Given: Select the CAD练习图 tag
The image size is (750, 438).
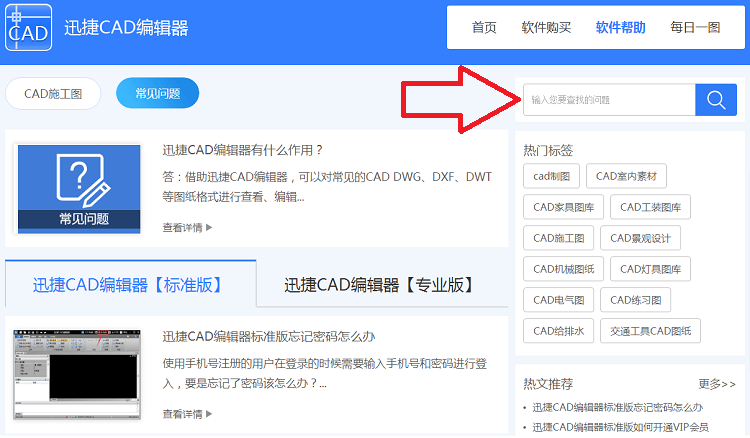Looking at the screenshot, I should coord(636,300).
